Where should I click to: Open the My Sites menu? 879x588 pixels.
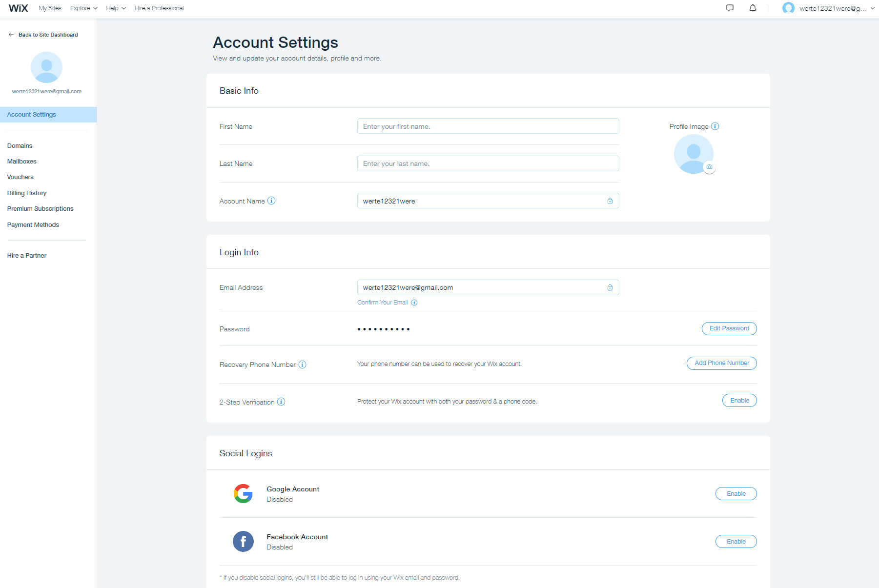pyautogui.click(x=49, y=8)
